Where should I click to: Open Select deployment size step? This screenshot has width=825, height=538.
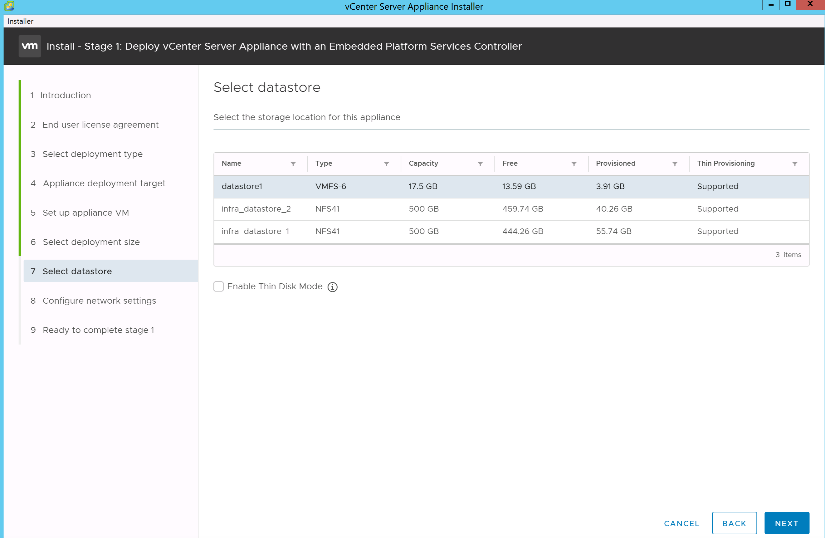pos(91,242)
